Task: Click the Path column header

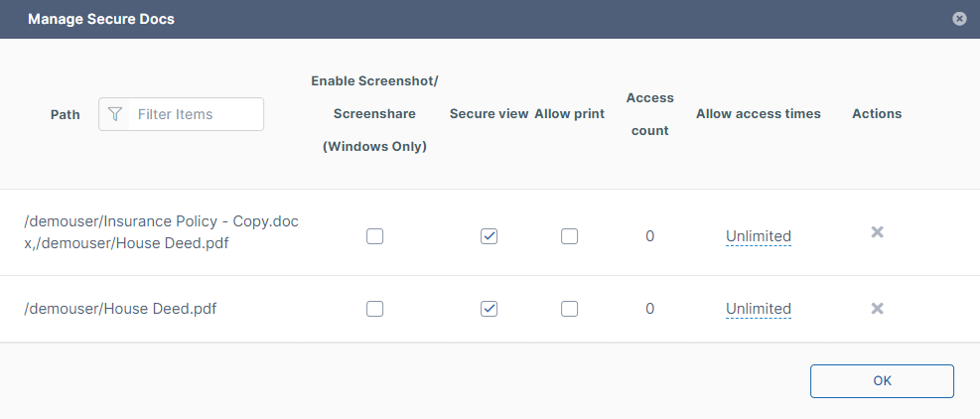Action: (65, 114)
